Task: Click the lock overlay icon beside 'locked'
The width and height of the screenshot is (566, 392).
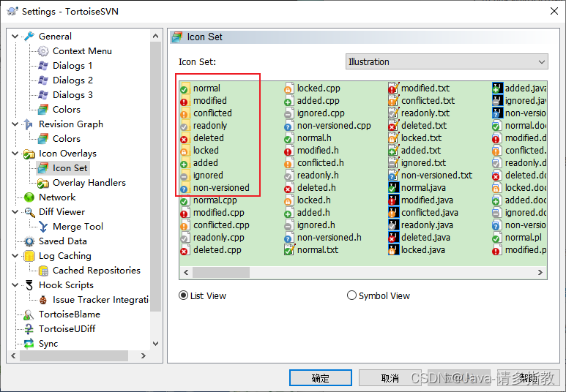Action: tap(184, 152)
